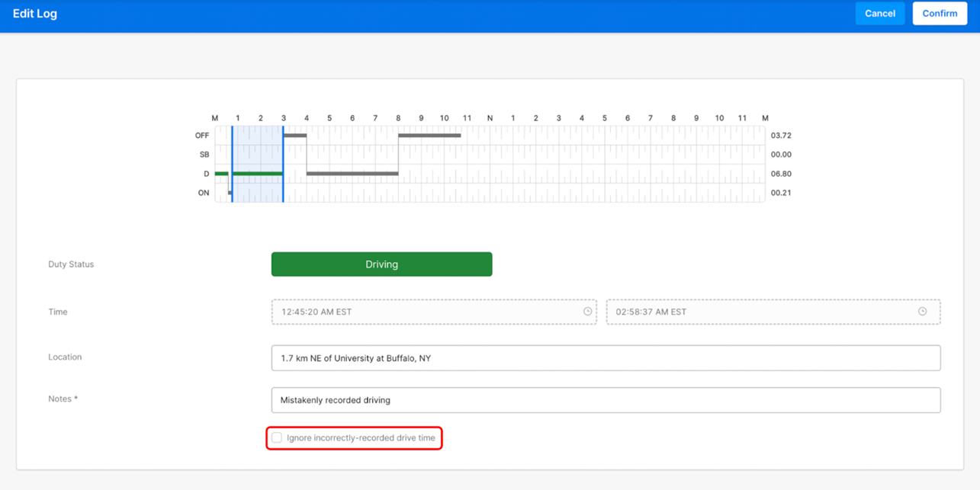980x490 pixels.
Task: Open the start time clock picker icon
Action: coord(587,312)
